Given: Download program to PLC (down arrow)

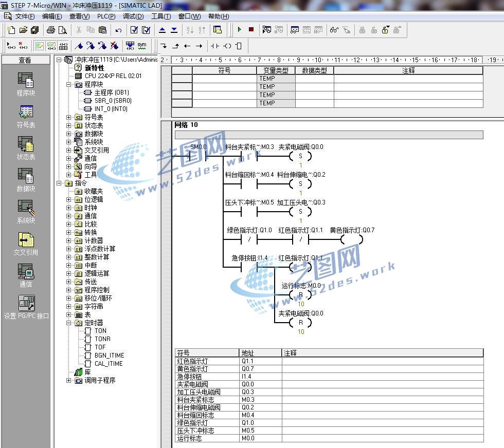Looking at the screenshot, I should [x=174, y=30].
